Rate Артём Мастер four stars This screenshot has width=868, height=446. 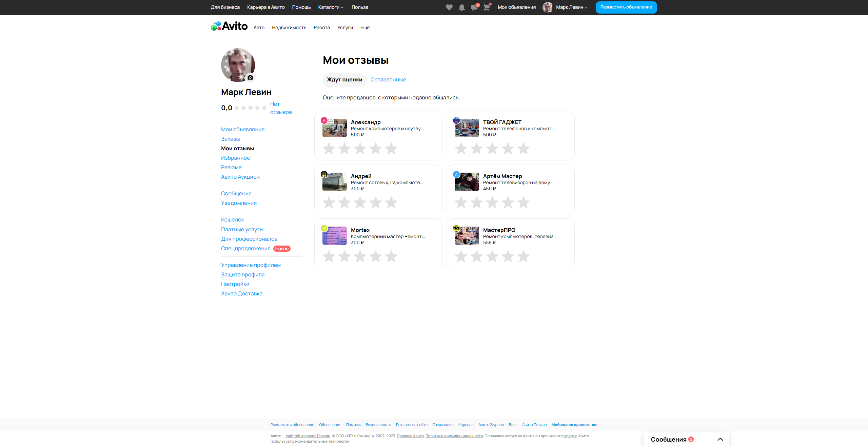pyautogui.click(x=508, y=202)
